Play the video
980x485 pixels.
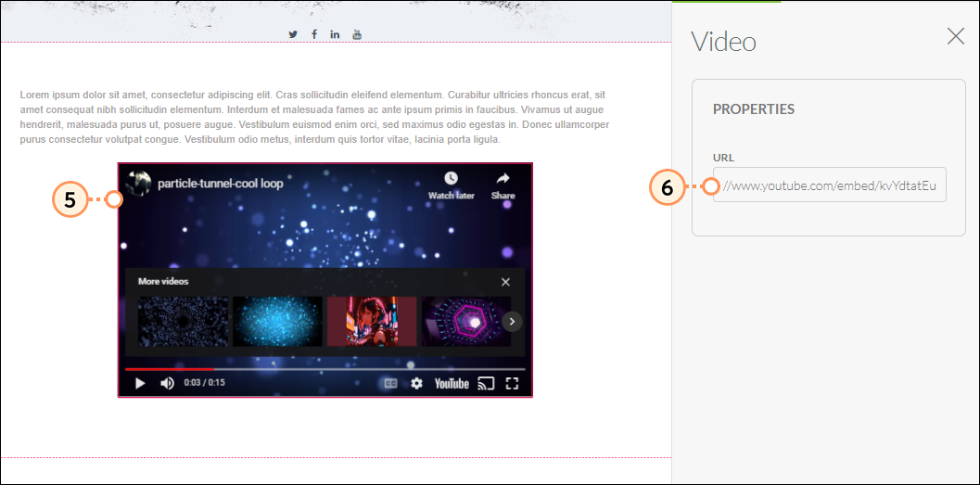point(140,383)
